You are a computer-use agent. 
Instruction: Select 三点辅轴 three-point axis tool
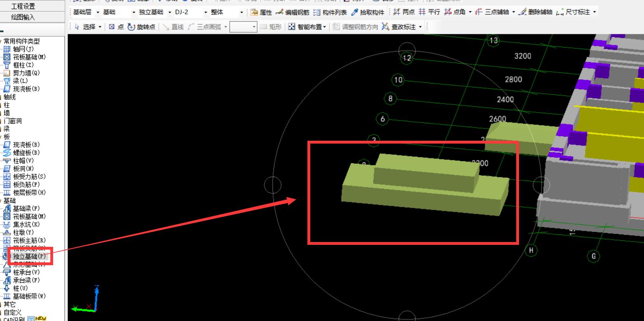(x=492, y=12)
